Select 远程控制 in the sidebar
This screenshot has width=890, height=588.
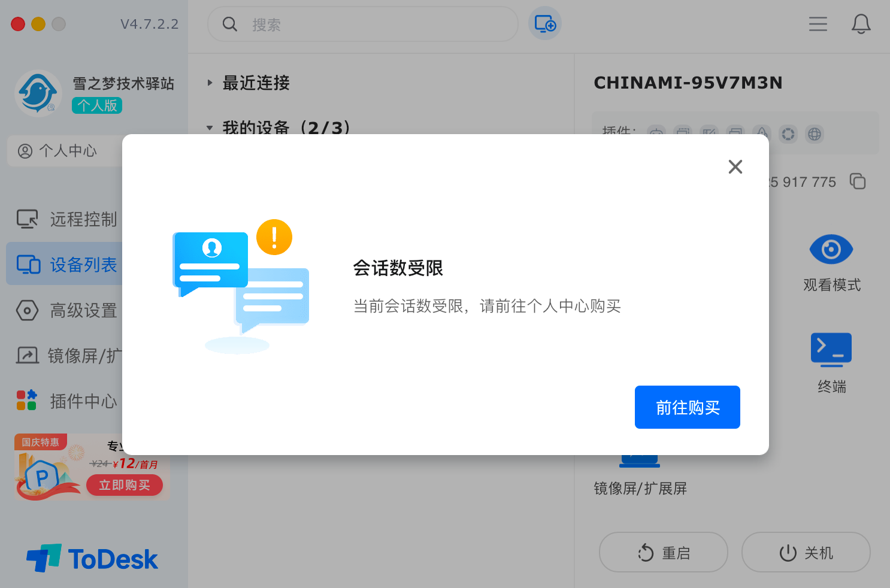(x=67, y=219)
